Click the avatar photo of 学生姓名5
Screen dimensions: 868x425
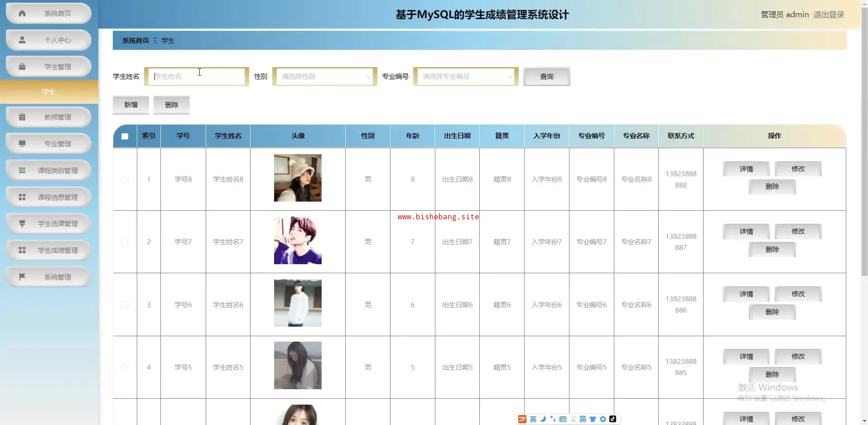click(298, 366)
